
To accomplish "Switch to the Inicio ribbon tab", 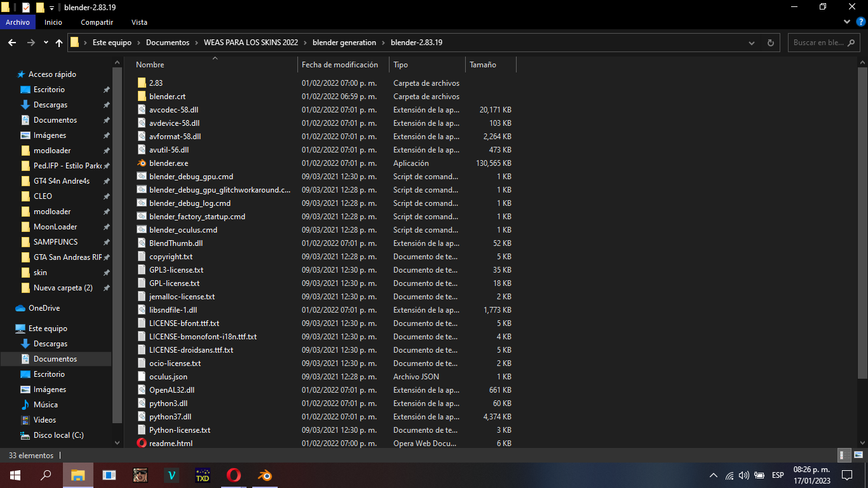I will pos(53,22).
